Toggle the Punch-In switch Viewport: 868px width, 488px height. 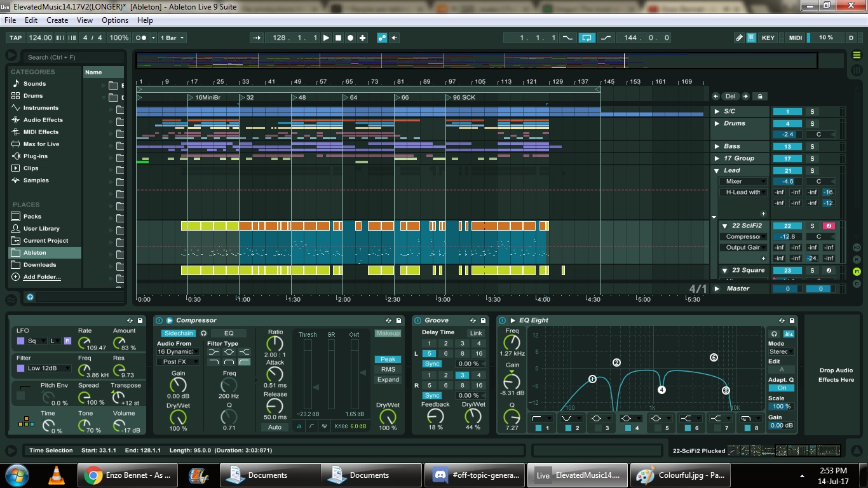pyautogui.click(x=567, y=37)
